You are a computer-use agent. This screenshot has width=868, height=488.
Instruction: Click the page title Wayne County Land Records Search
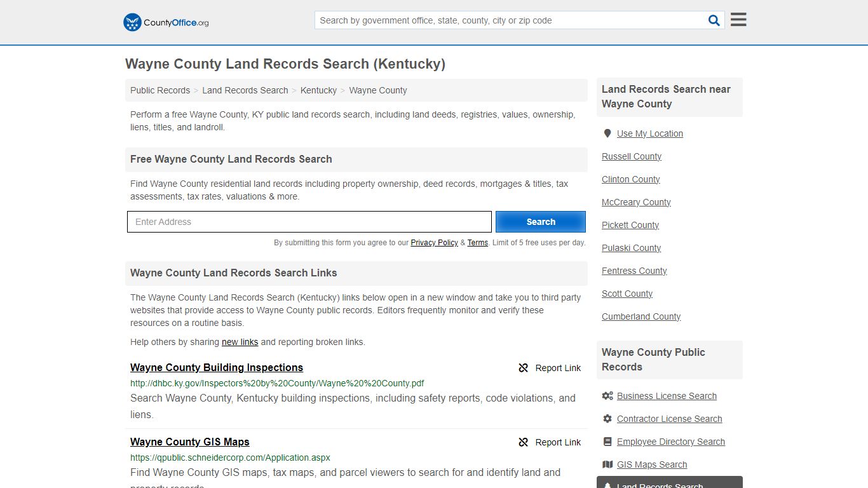pos(285,64)
